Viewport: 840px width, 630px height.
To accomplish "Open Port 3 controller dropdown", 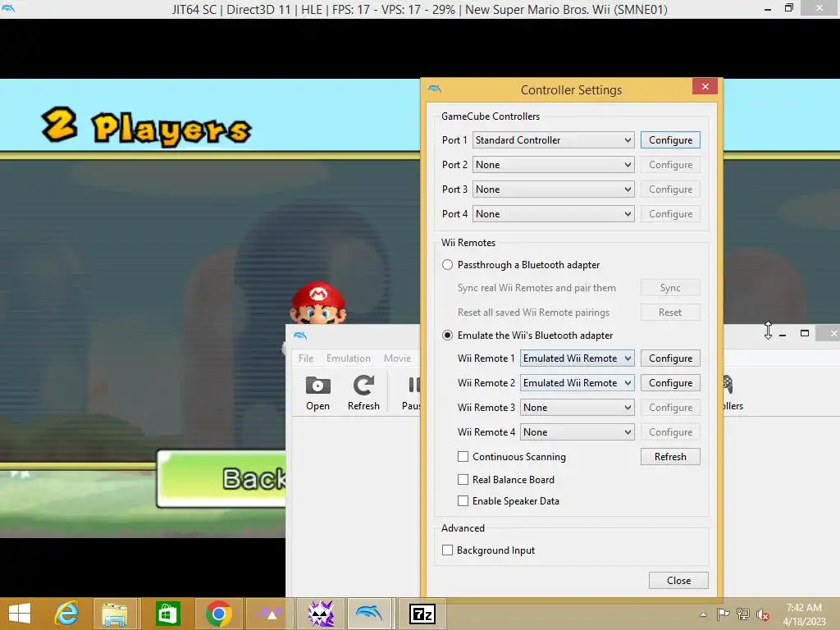I will point(554,189).
